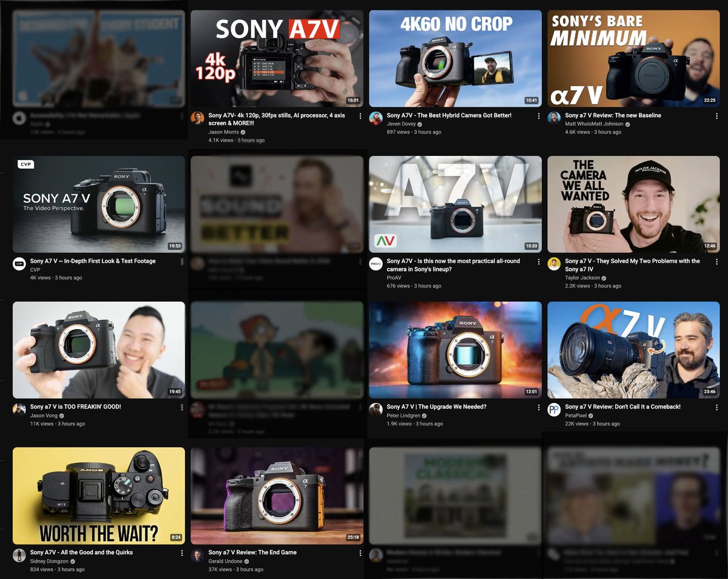Image resolution: width=728 pixels, height=579 pixels.
Task: Open 'The Upgrade We Needed?' video title
Action: point(436,407)
